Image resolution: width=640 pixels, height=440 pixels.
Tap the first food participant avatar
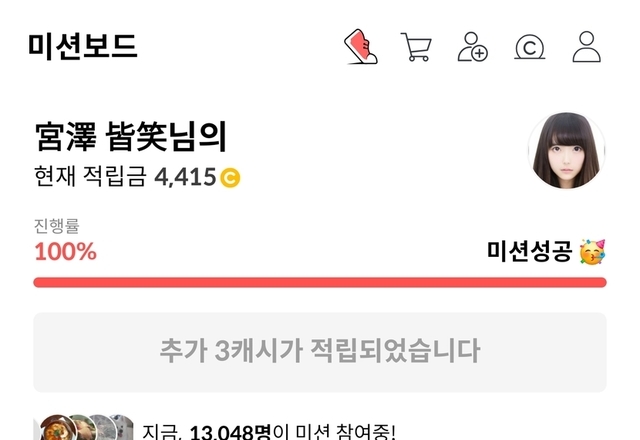coord(58,428)
